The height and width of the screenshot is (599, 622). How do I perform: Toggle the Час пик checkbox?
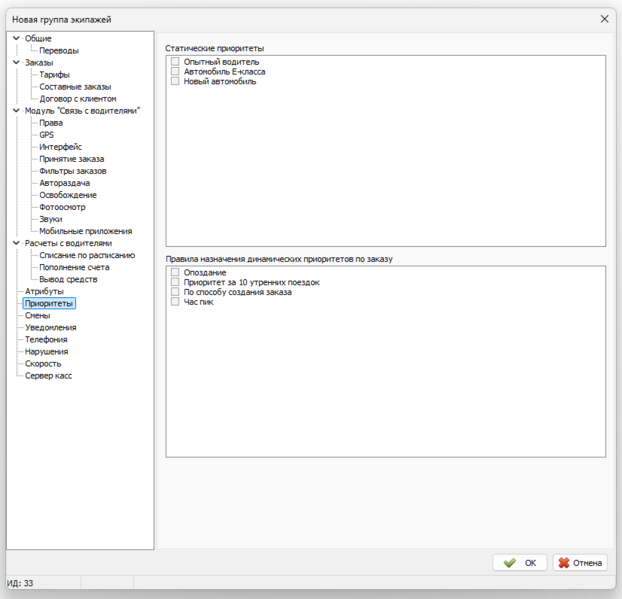(x=175, y=302)
